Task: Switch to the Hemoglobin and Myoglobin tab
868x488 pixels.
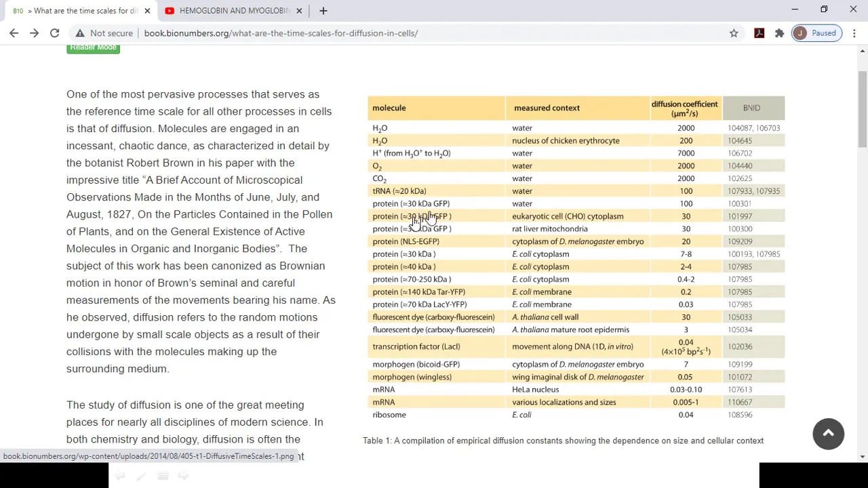Action: [231, 11]
